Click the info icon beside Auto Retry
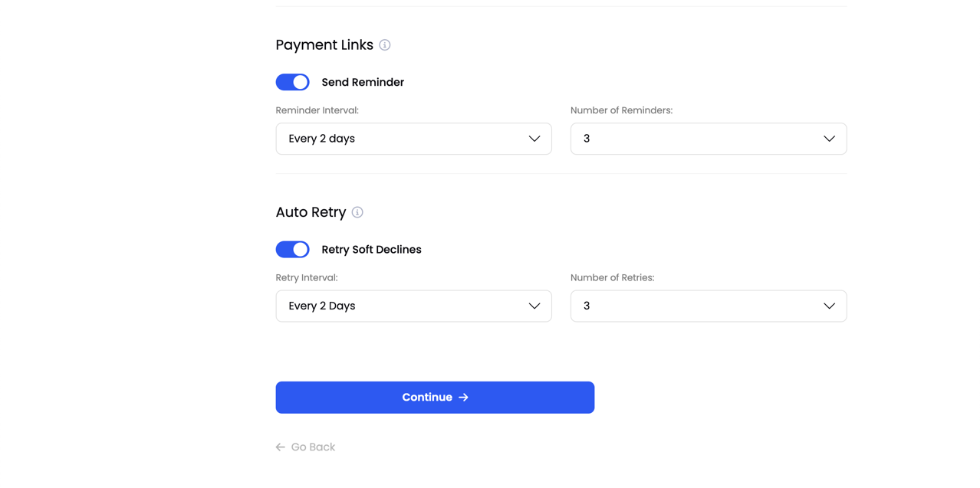This screenshot has width=980, height=488. click(x=357, y=212)
